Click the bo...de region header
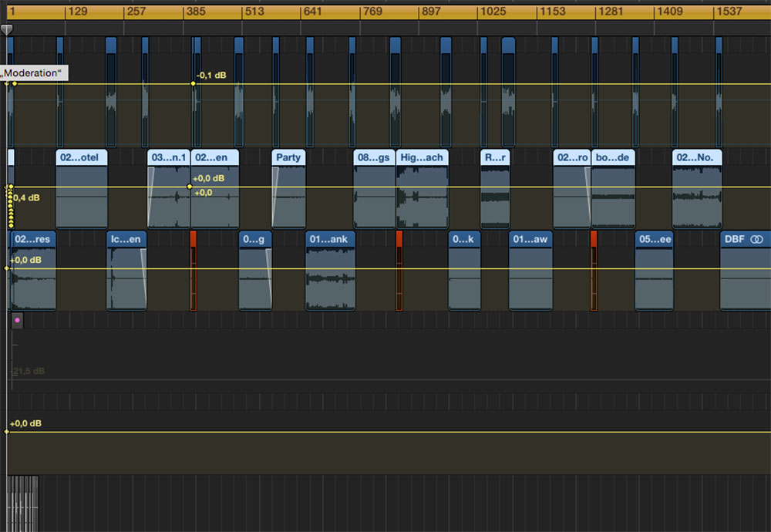The image size is (771, 532). 613,157
